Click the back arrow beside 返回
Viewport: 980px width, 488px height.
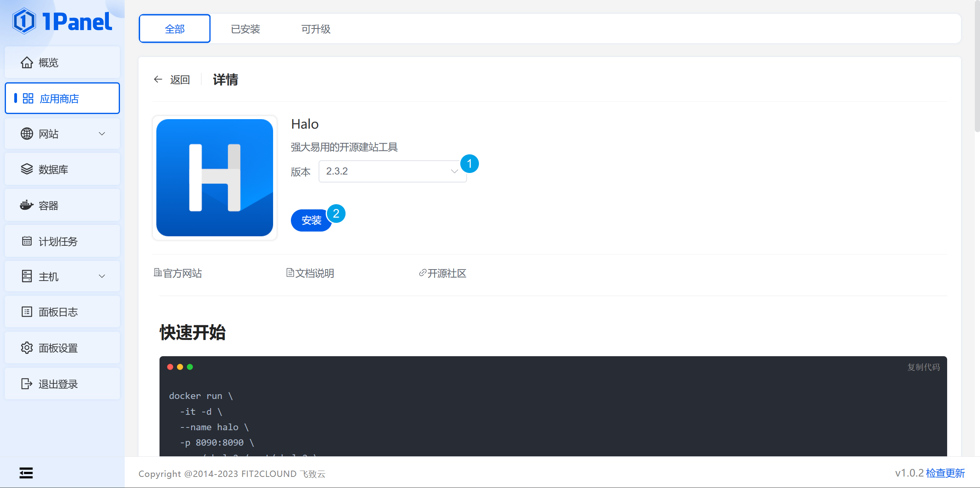pos(158,80)
